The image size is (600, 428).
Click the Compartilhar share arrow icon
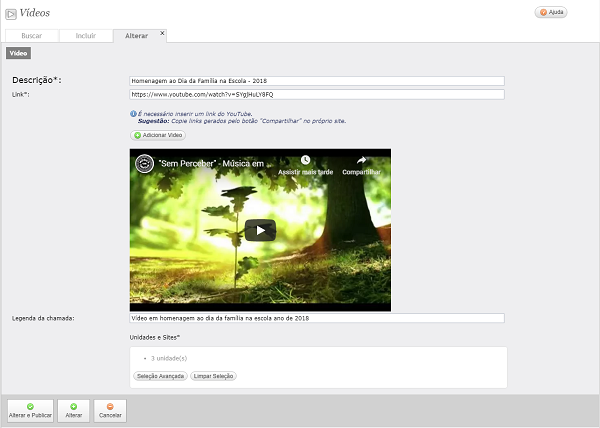pos(361,160)
